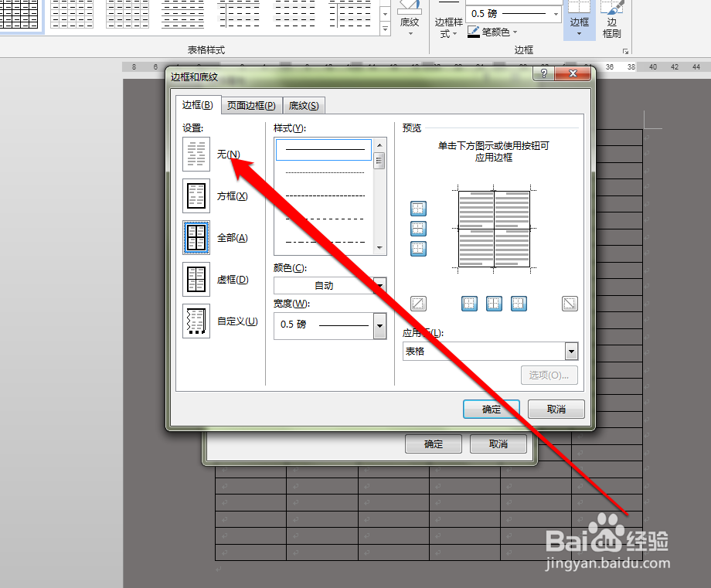Cancel borders dialog with 取消
Image resolution: width=711 pixels, height=588 pixels.
[556, 409]
